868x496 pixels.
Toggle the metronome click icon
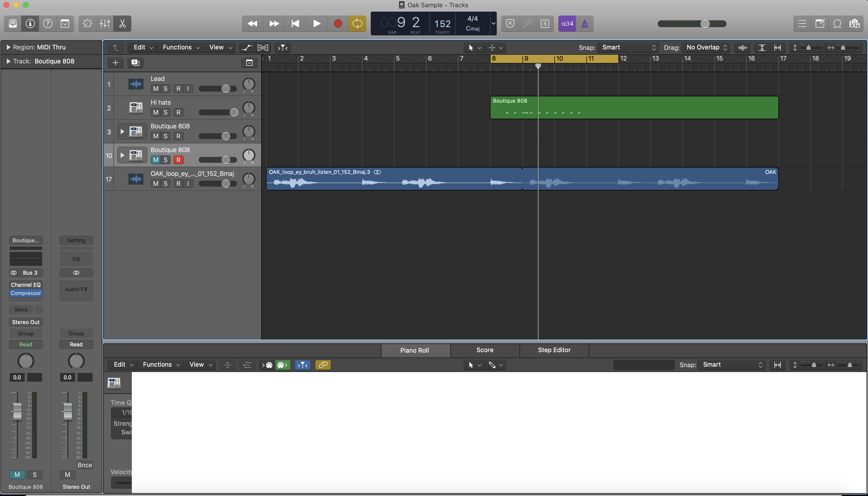(584, 23)
